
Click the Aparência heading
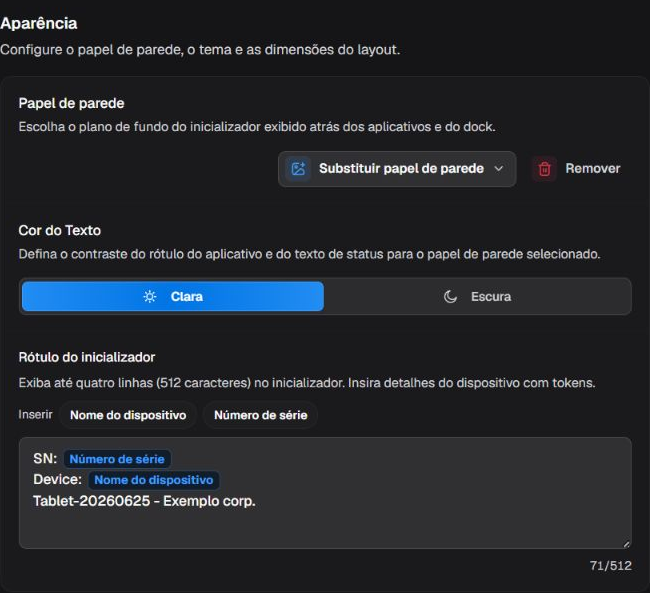pos(39,24)
